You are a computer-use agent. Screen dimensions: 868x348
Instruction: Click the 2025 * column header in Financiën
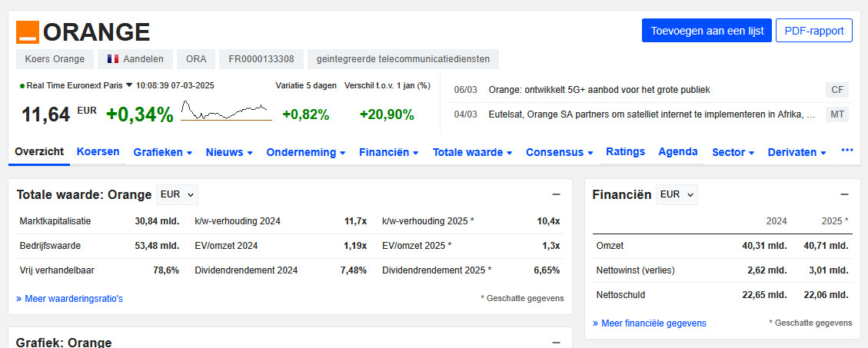(836, 221)
